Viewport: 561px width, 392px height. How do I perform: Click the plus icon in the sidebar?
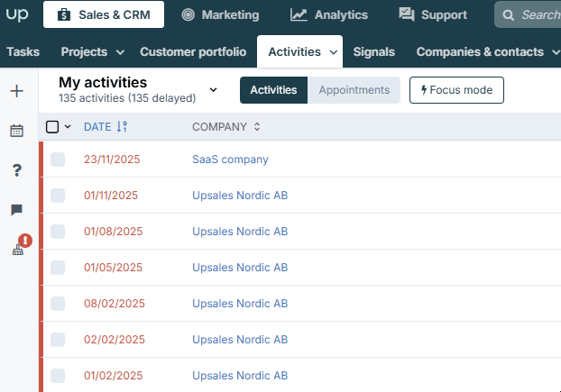tap(16, 91)
